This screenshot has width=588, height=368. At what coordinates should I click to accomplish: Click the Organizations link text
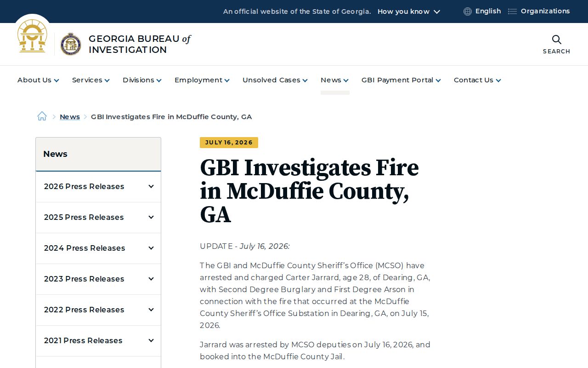point(545,11)
